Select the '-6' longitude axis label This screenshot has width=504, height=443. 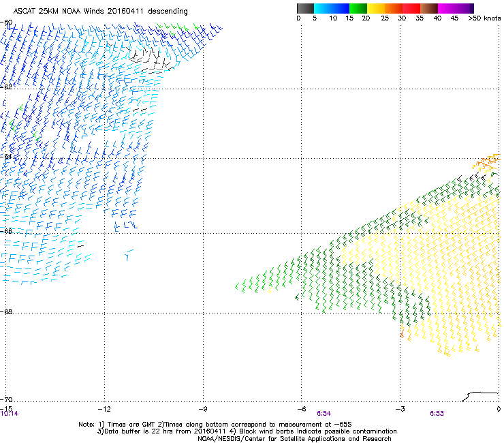pos(301,409)
